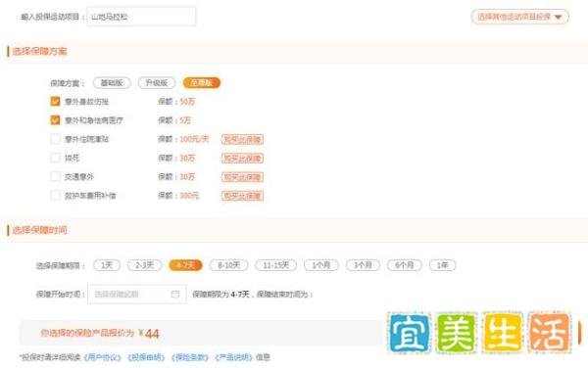This screenshot has height=368, width=588.
Task: Click 购买此保障 in the 猝死 row
Action: pyautogui.click(x=242, y=158)
